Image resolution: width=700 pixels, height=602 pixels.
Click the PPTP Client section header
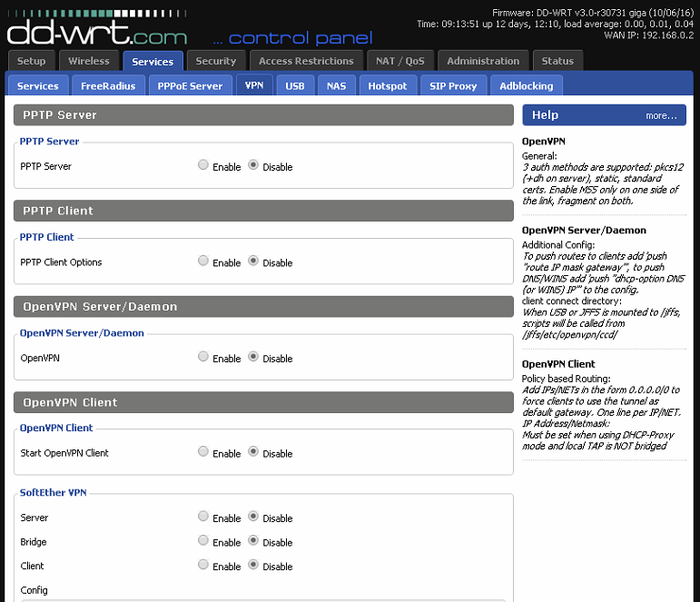point(263,211)
